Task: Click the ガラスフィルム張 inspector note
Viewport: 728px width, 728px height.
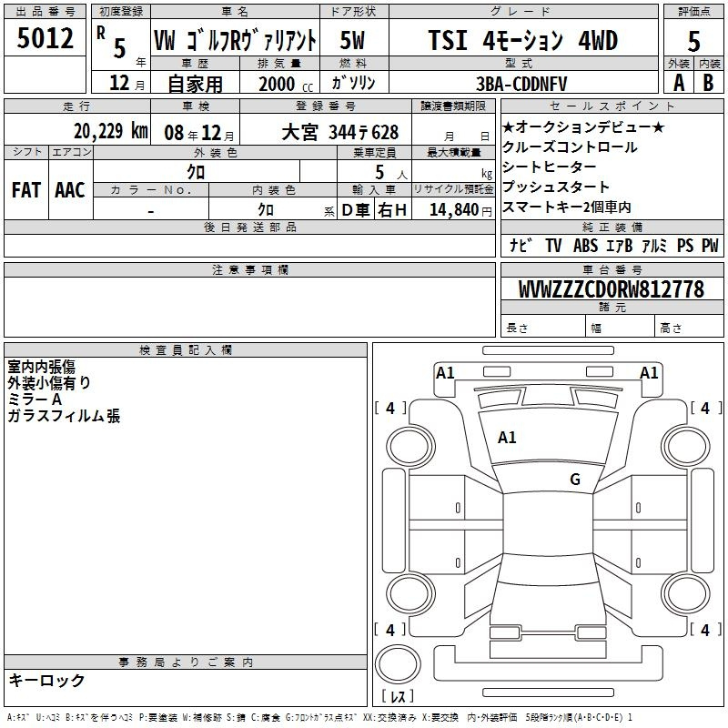Action: pos(64,416)
